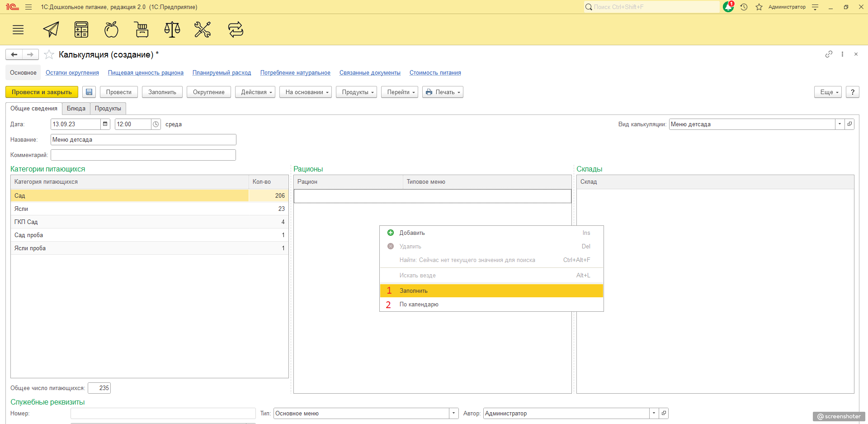Open the Пищевая ценность рациона link

pos(146,73)
